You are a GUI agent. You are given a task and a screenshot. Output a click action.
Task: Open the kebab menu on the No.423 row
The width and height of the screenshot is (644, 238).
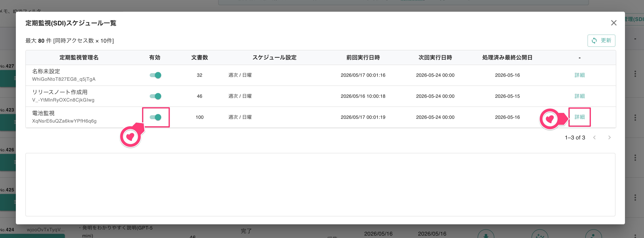[x=635, y=118]
